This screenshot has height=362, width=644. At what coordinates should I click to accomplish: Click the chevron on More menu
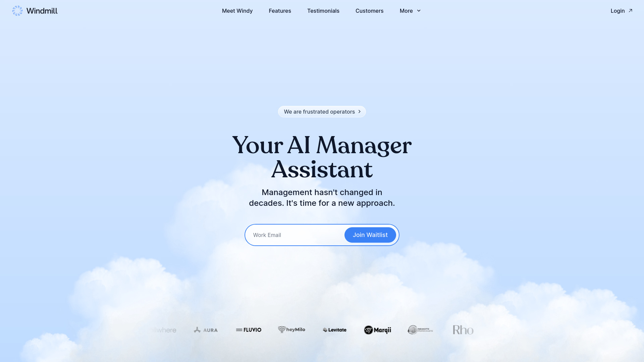[418, 11]
